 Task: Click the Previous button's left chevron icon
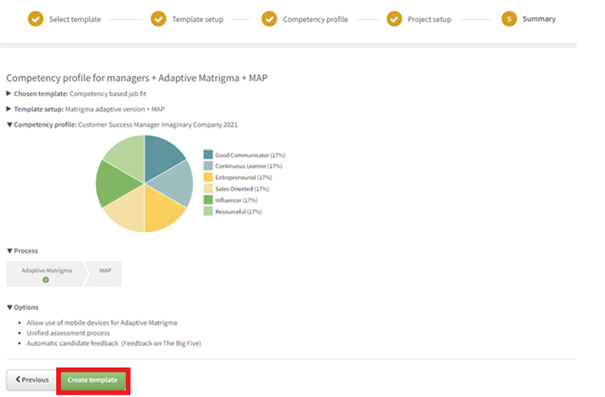click(18, 379)
